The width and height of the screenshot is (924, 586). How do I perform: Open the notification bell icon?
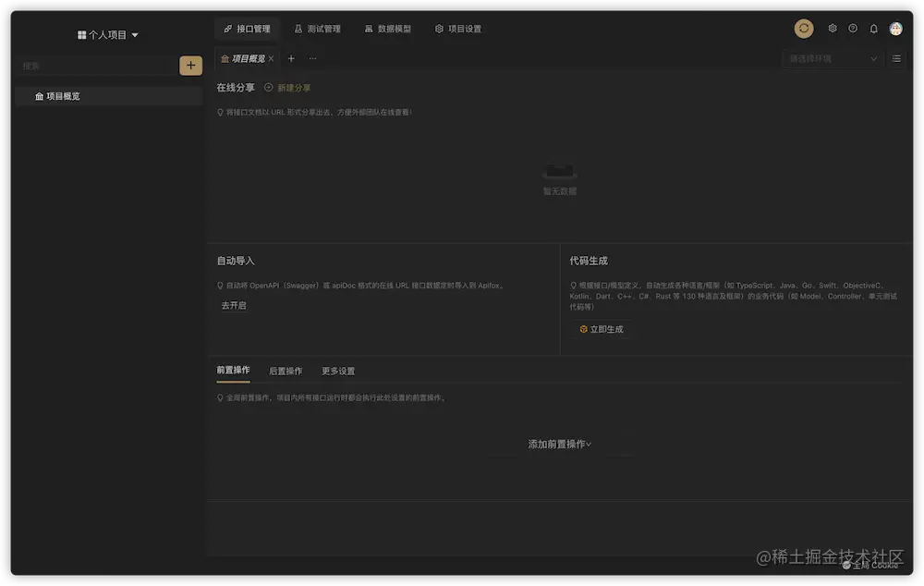click(x=872, y=29)
